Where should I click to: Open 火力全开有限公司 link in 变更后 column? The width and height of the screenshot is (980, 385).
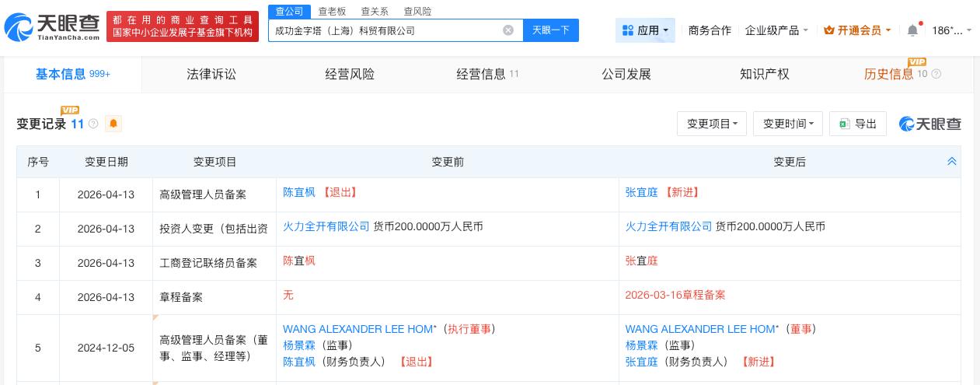[x=669, y=226]
